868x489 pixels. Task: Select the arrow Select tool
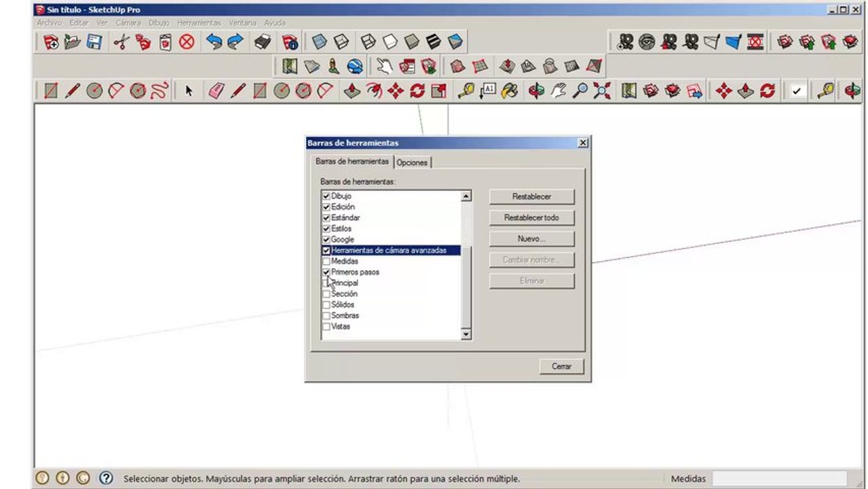click(189, 90)
